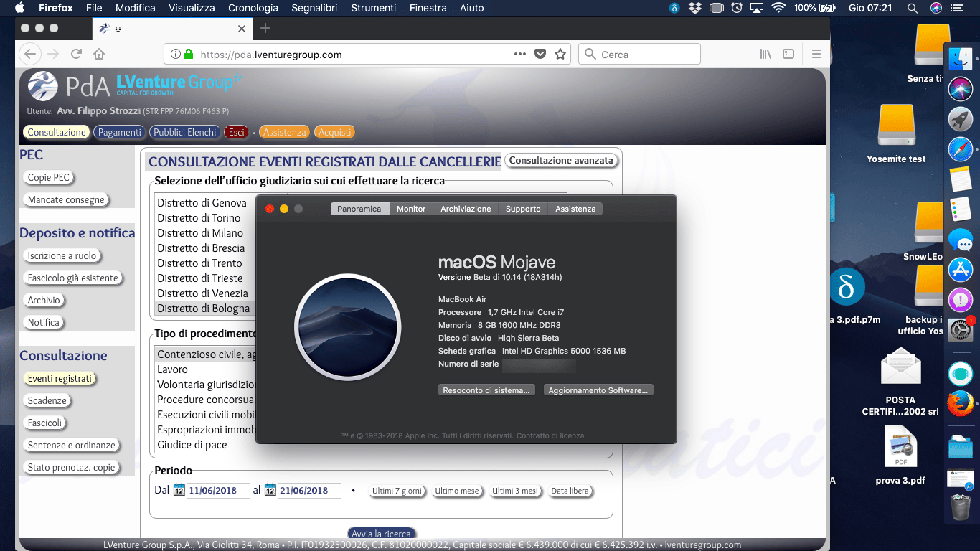980x551 pixels.
Task: Click Consultazione avanzata button
Action: tap(561, 160)
